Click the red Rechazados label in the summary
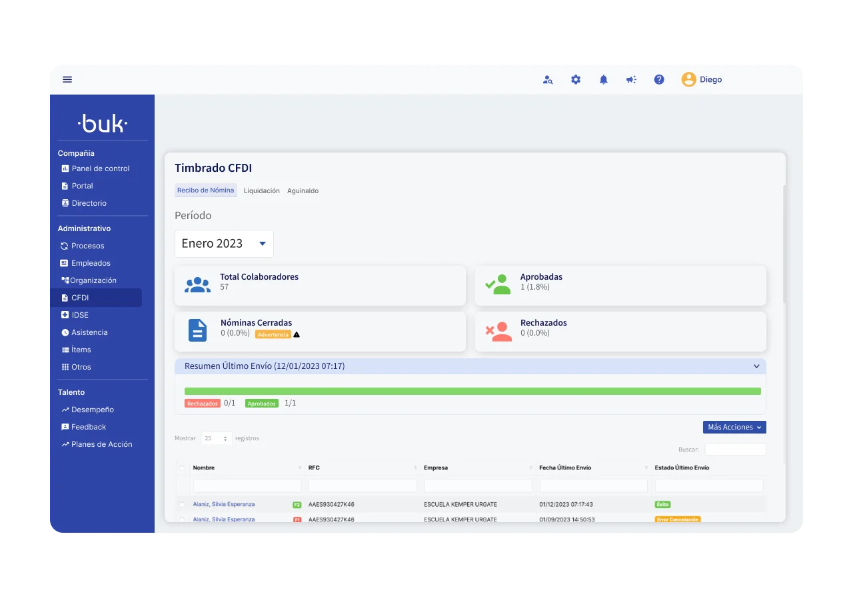Image resolution: width=853 pixels, height=616 pixels. [203, 404]
